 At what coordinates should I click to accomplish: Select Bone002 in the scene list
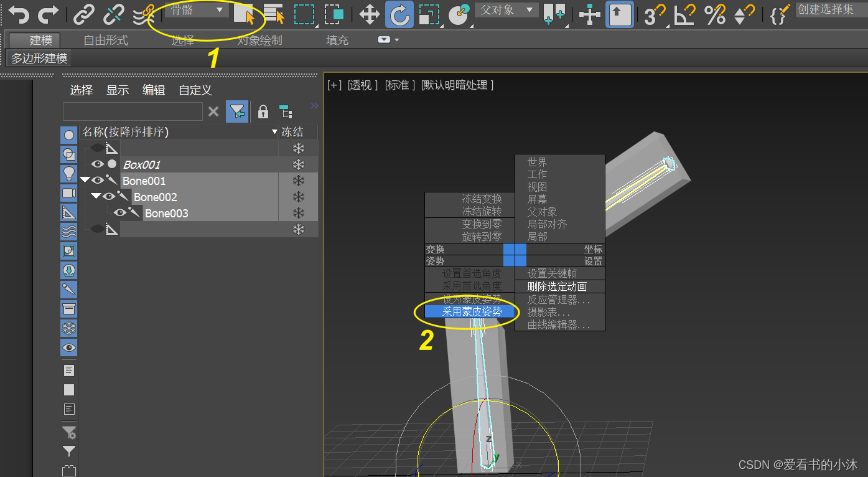tap(156, 197)
